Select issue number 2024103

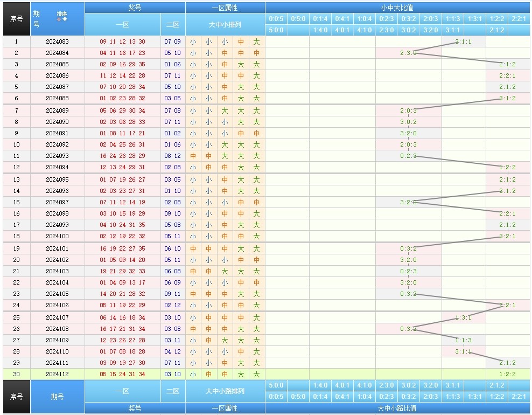57,271
